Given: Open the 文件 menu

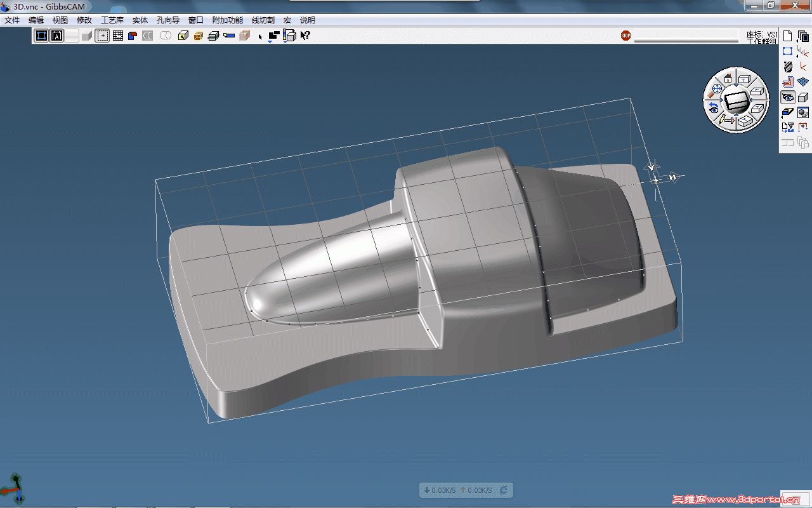Looking at the screenshot, I should [12, 20].
